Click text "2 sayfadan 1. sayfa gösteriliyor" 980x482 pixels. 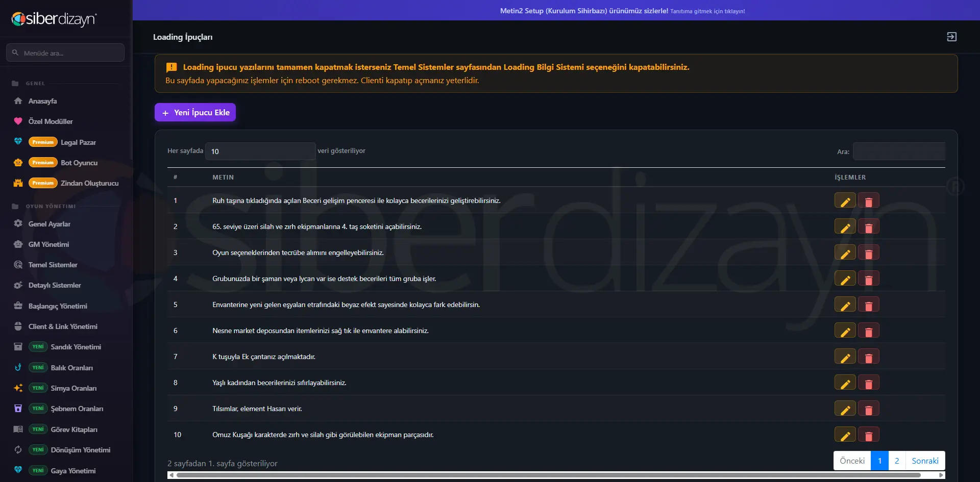pyautogui.click(x=223, y=463)
